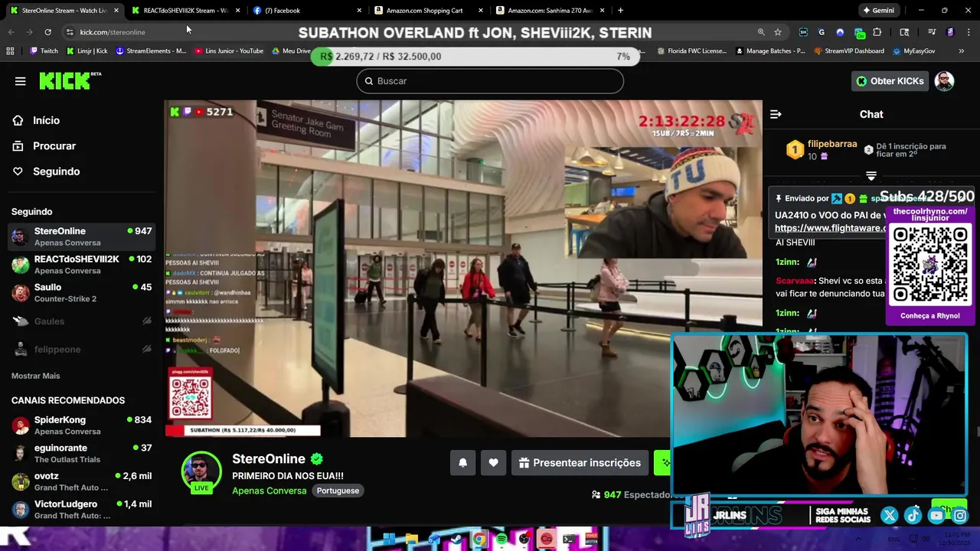The image size is (980, 551).
Task: Open the Linsjr | Kick bookmark
Action: point(87,51)
